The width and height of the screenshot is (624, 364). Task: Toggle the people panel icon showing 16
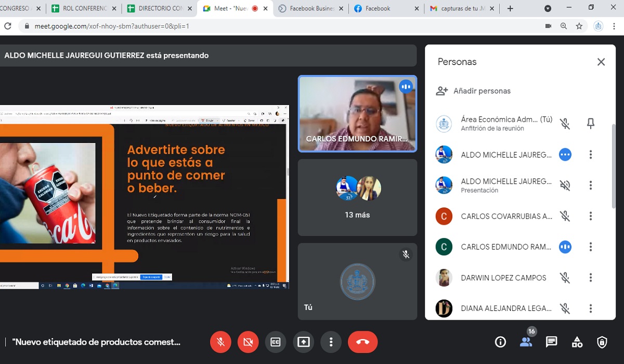click(x=526, y=342)
